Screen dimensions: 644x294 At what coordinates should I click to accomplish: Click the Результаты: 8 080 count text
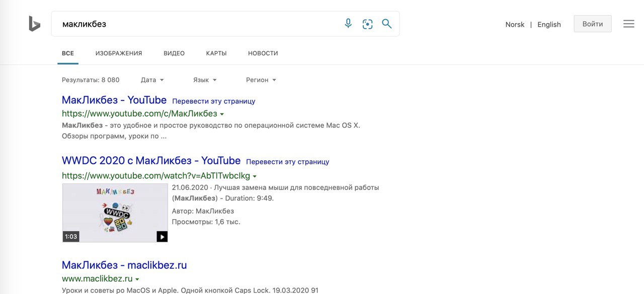(91, 80)
